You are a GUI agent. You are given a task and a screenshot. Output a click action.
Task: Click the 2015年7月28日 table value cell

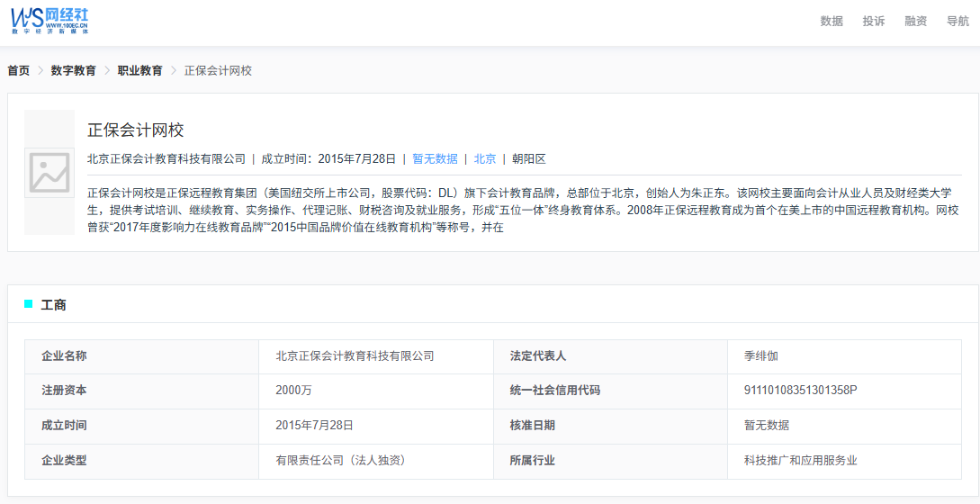(376, 427)
